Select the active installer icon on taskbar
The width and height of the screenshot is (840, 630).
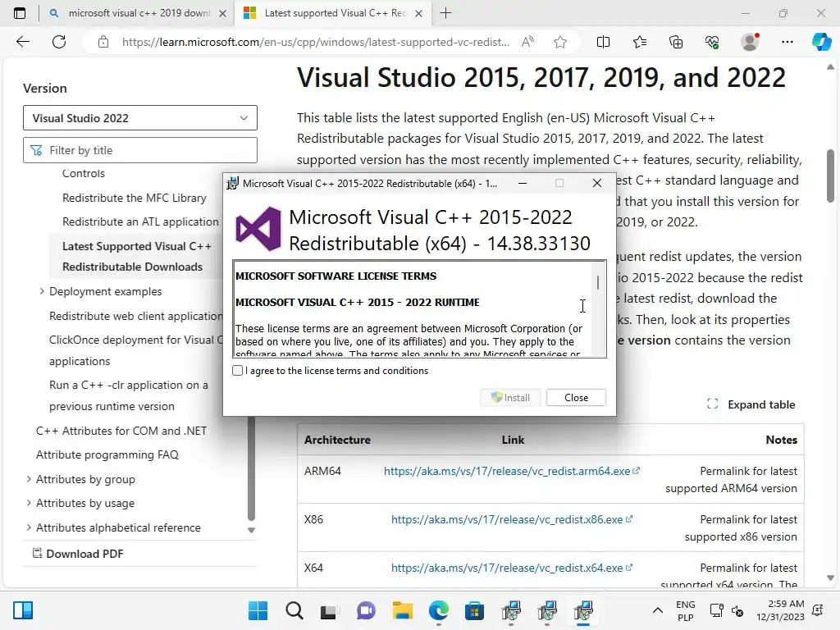583,610
